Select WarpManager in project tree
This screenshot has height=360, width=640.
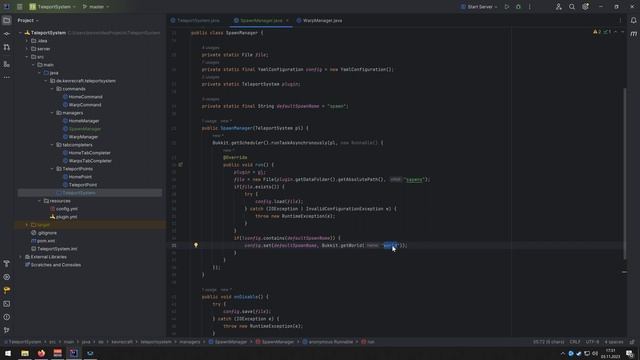pos(80,137)
